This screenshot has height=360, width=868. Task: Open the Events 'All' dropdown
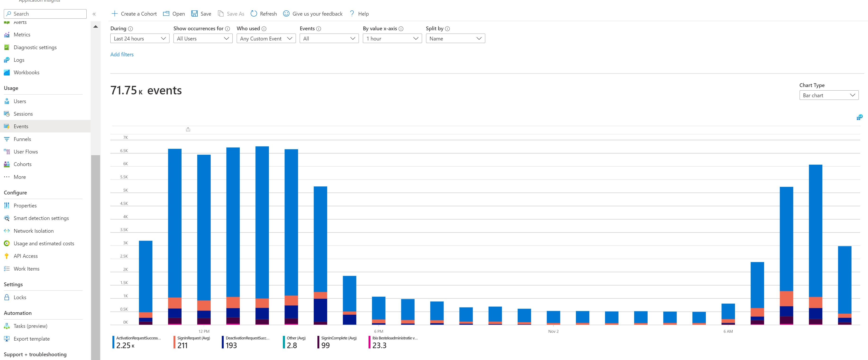point(329,38)
